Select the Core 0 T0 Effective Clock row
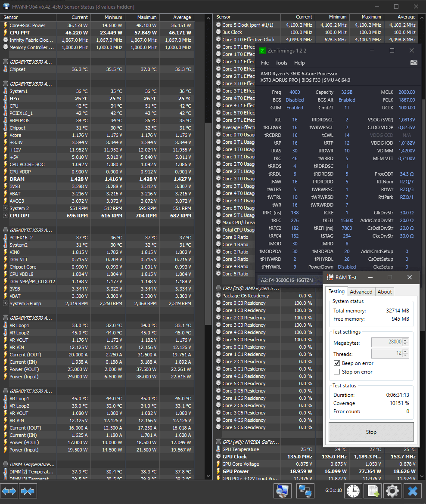 pyautogui.click(x=316, y=40)
